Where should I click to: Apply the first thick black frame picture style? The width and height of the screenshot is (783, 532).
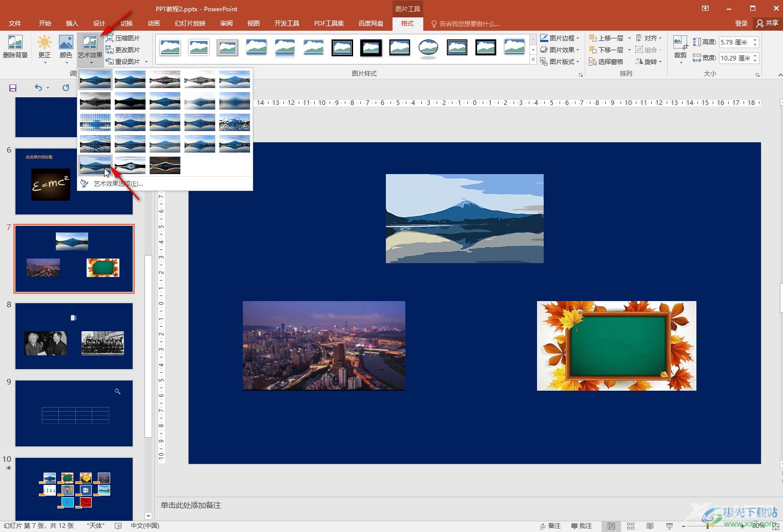pos(342,48)
